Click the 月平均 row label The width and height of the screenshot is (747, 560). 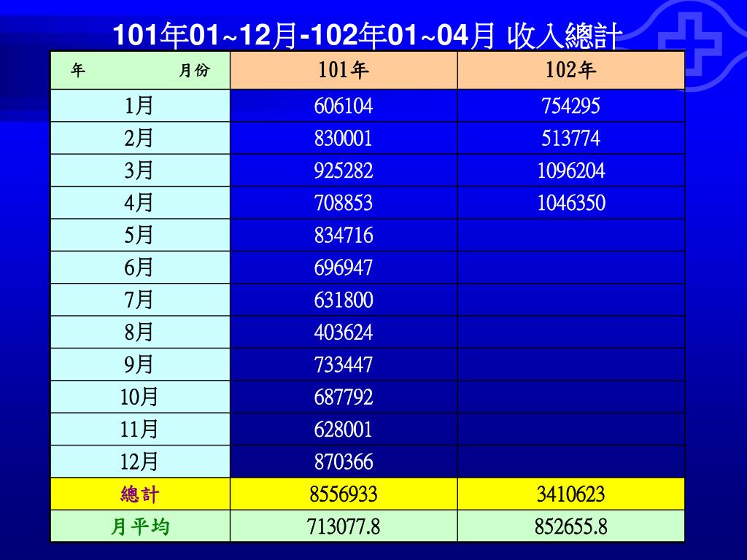click(139, 526)
